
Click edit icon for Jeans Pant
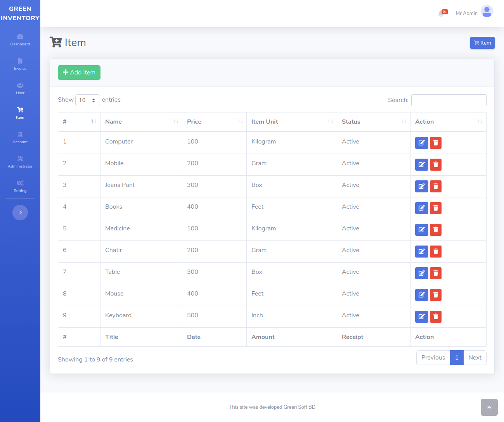point(421,186)
